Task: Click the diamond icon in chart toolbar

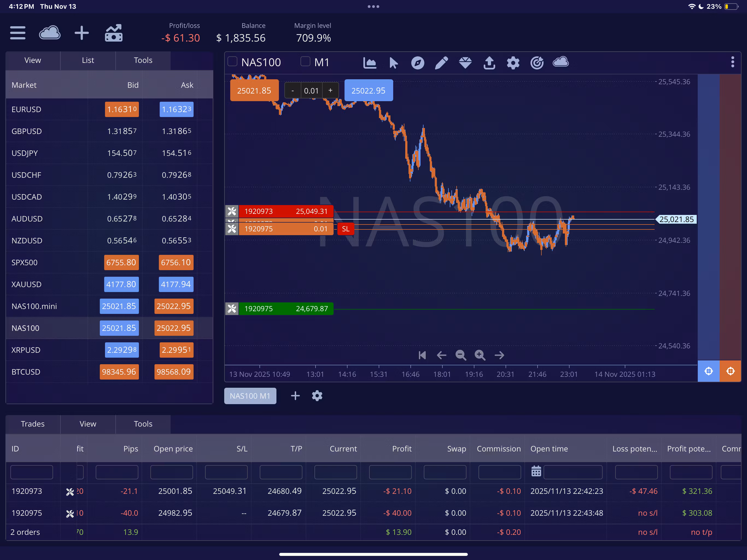Action: click(465, 63)
